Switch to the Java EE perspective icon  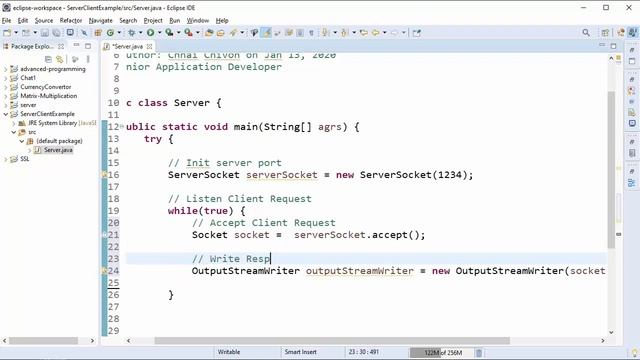click(621, 33)
